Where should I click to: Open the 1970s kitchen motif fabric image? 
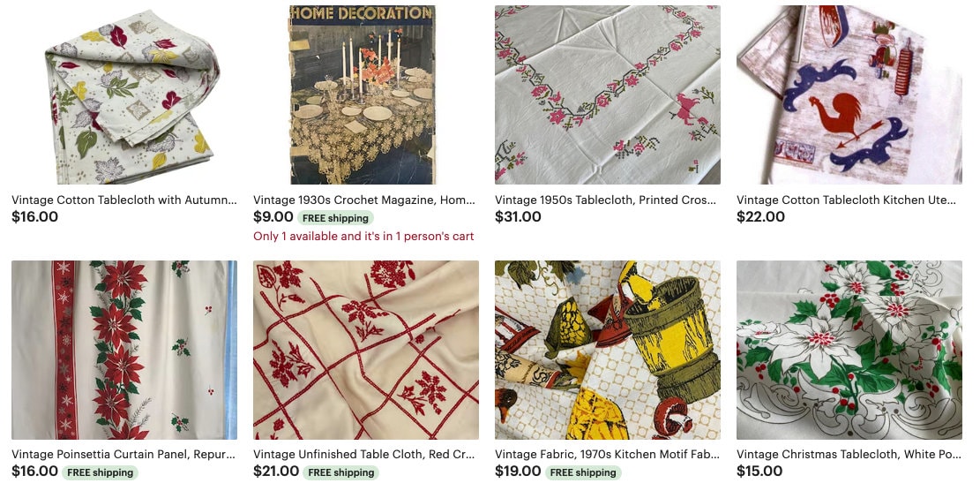tap(608, 350)
